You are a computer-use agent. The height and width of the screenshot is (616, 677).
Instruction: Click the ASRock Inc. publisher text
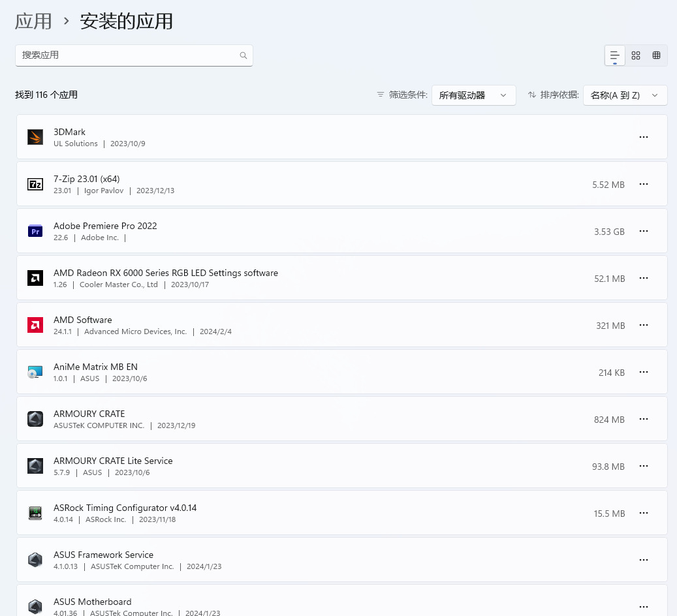(x=106, y=519)
